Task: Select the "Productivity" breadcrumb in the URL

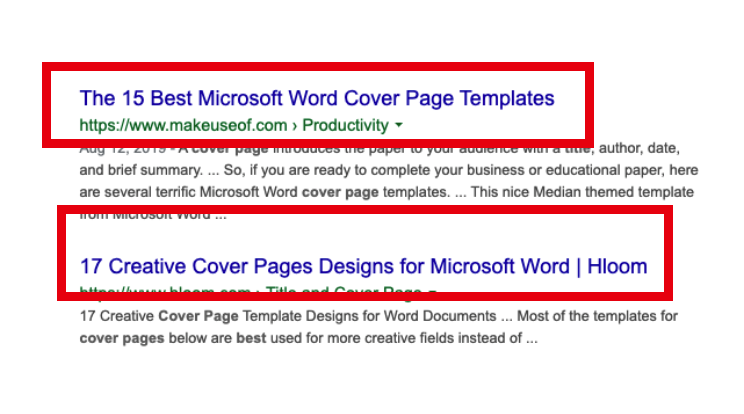Action: coord(345,126)
